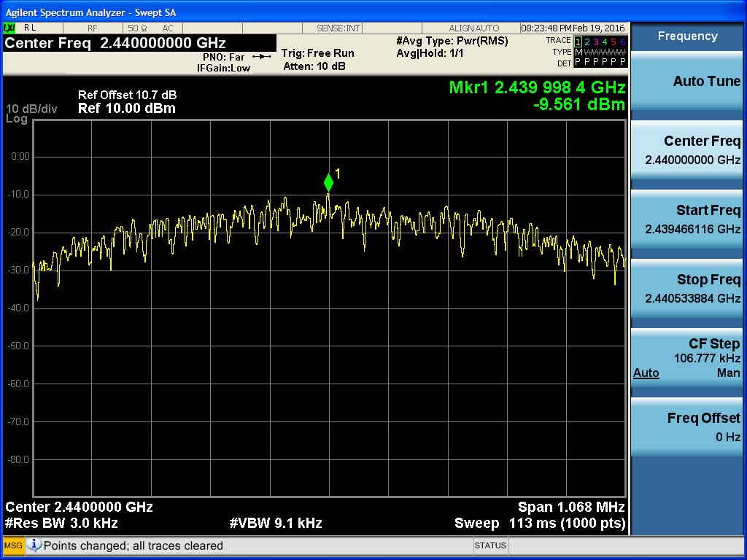Click the Sweep 113 ms readout
The height and width of the screenshot is (560, 747).
(x=540, y=523)
